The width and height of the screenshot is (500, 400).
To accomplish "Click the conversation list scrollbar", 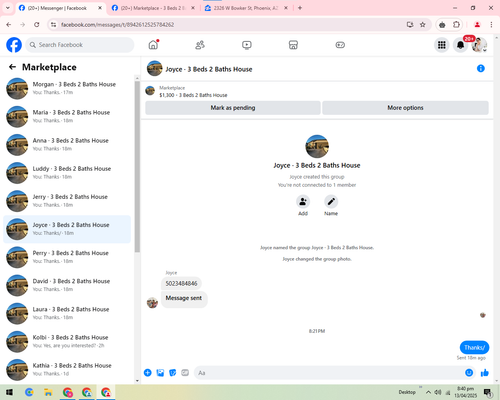I will (x=137, y=167).
